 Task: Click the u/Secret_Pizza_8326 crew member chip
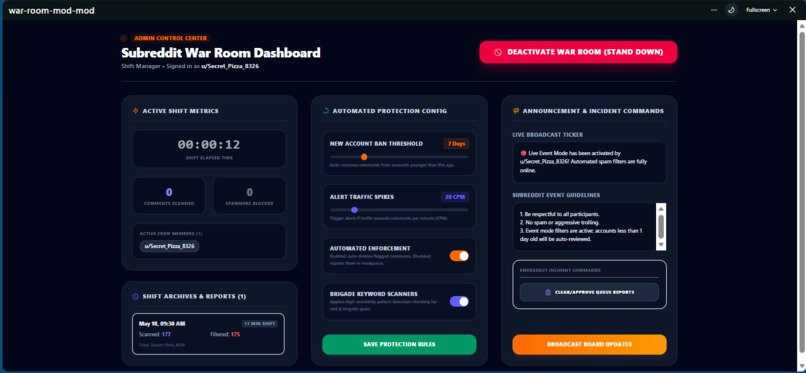click(170, 246)
